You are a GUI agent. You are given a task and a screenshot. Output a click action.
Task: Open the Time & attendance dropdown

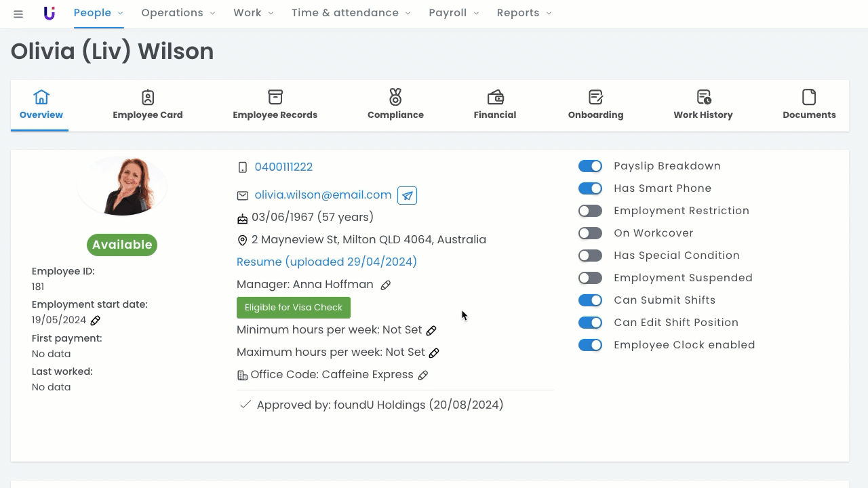(x=351, y=13)
